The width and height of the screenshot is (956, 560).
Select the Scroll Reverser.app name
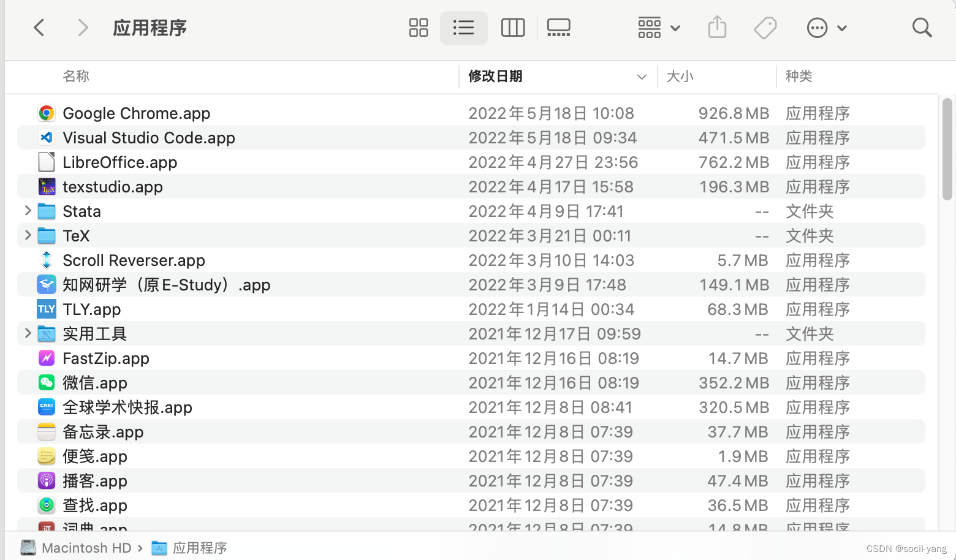[x=134, y=260]
